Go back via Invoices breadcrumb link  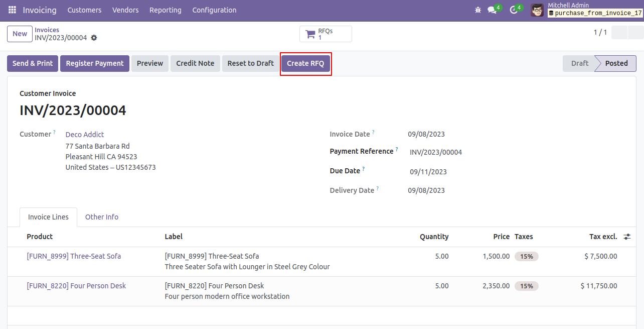pos(47,30)
